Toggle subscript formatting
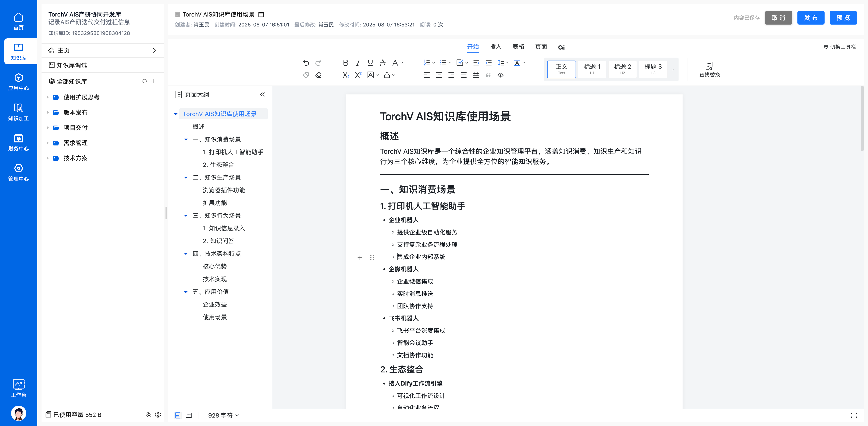This screenshot has width=868, height=426. (x=346, y=75)
